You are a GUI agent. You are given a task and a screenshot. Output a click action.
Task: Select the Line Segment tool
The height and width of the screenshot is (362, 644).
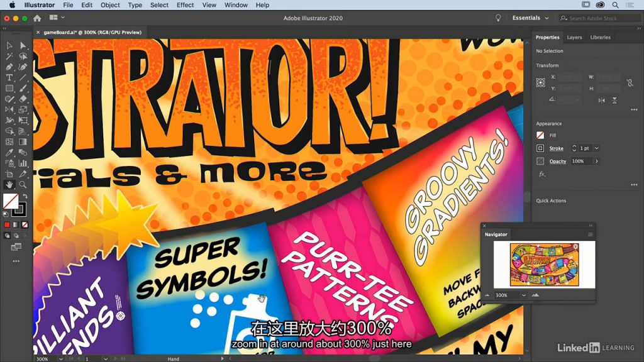pyautogui.click(x=23, y=77)
